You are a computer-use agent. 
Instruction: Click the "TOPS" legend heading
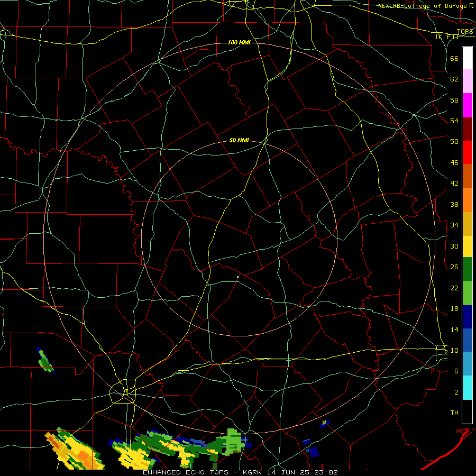click(x=465, y=32)
